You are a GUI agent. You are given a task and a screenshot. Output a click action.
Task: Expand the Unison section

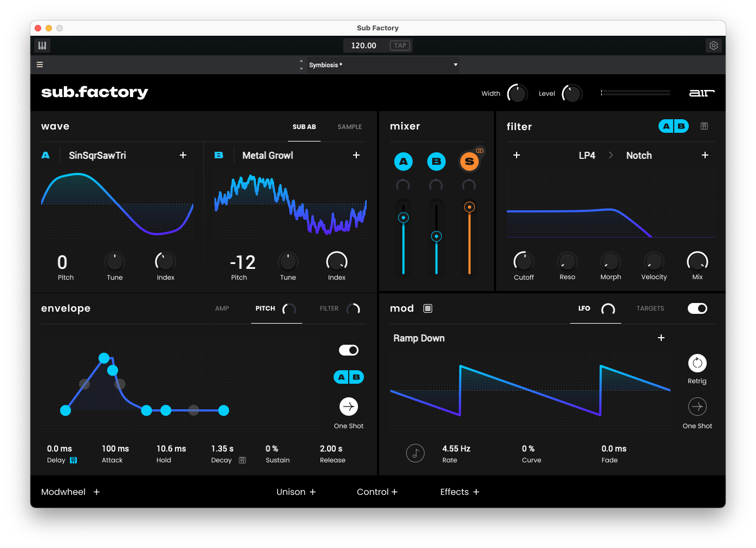click(296, 492)
